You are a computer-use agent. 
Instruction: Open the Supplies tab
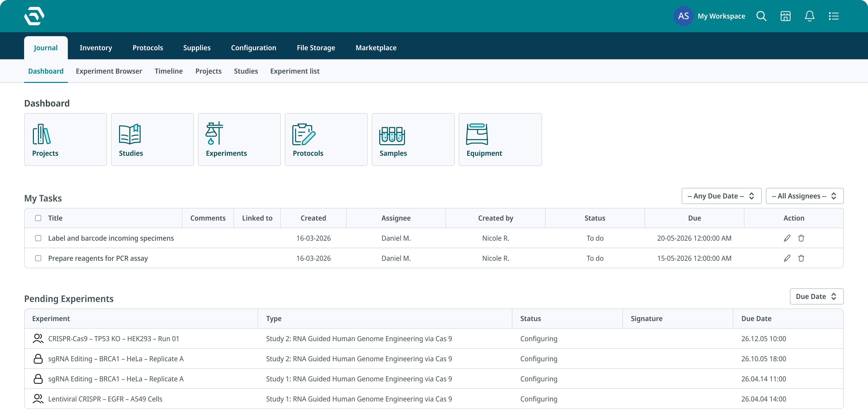pos(197,48)
